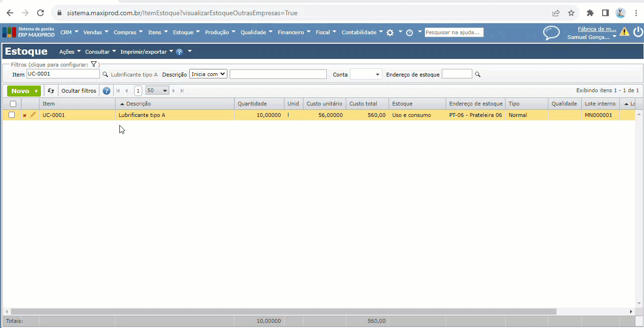Viewport: 644px width, 328px height.
Task: Open the Contabilidade menu
Action: point(362,32)
